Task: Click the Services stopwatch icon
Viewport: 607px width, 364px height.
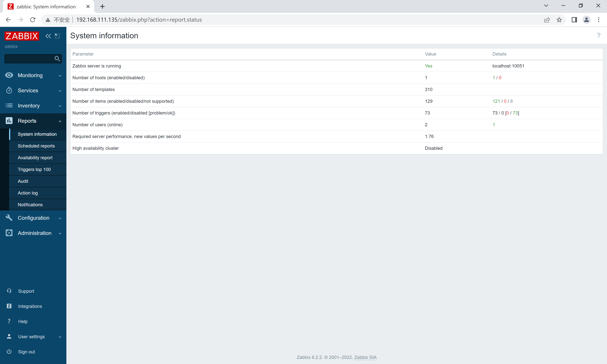Action: tap(9, 90)
